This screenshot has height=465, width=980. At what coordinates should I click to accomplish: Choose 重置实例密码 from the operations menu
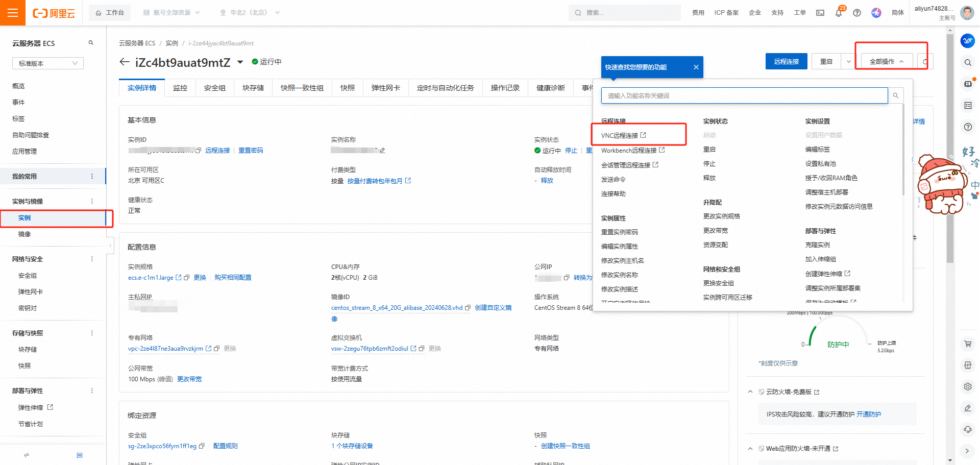click(620, 232)
